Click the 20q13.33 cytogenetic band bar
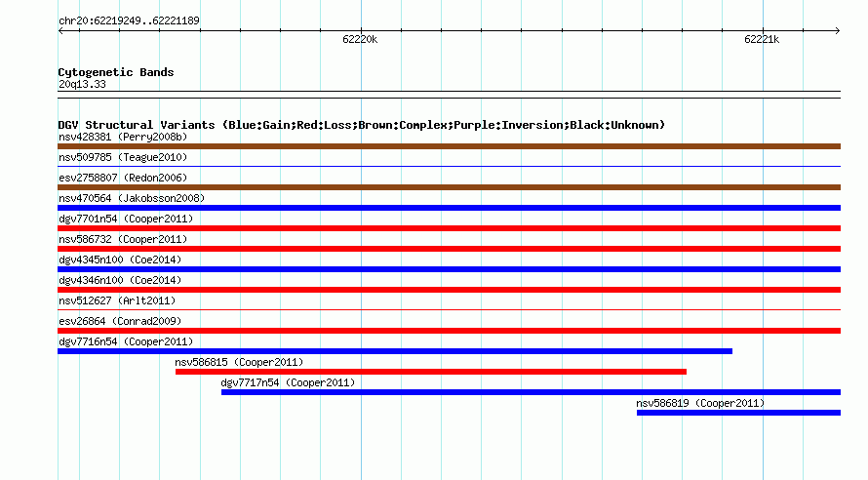This screenshot has width=868, height=480. pos(449,95)
